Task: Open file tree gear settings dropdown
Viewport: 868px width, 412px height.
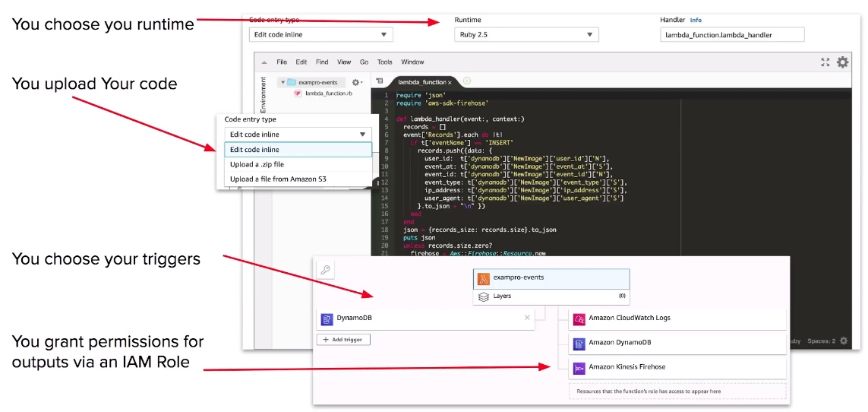Action: click(357, 82)
